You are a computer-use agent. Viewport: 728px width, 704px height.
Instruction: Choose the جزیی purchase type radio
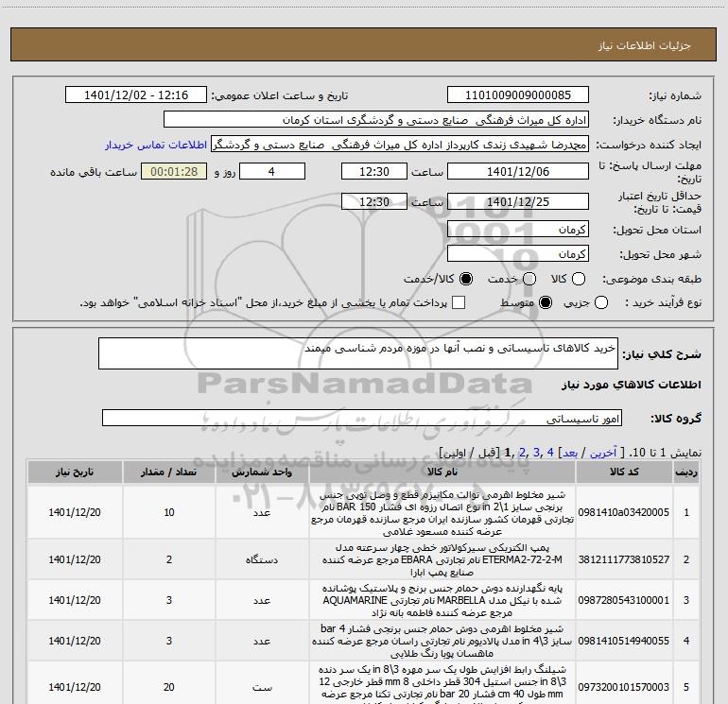click(x=601, y=302)
